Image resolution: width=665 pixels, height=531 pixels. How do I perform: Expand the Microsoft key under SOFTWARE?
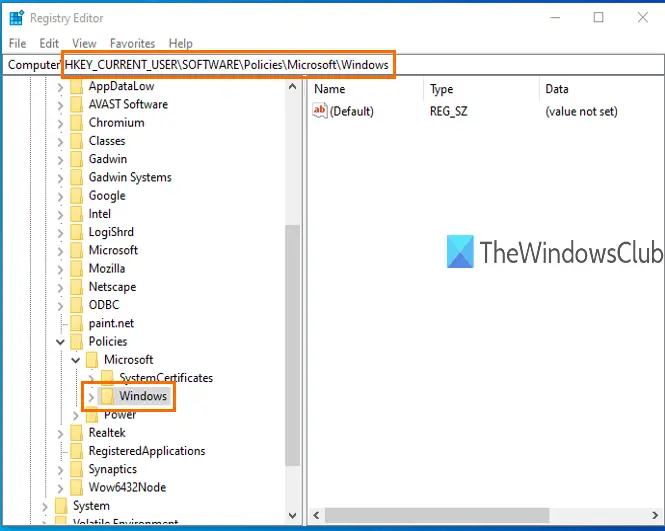point(60,251)
